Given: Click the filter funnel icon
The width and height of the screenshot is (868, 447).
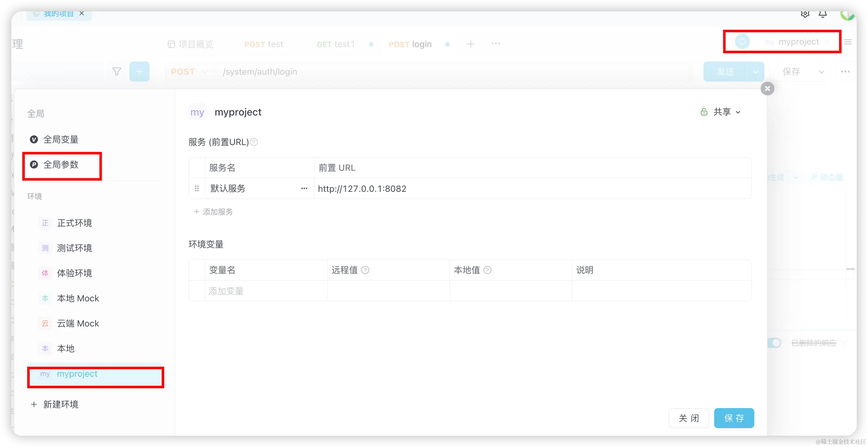Looking at the screenshot, I should pyautogui.click(x=117, y=71).
